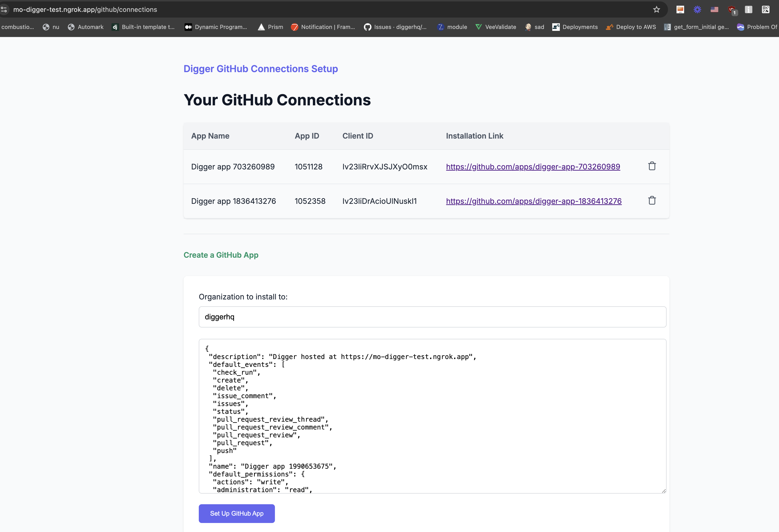Open the US flag extension

tap(714, 9)
